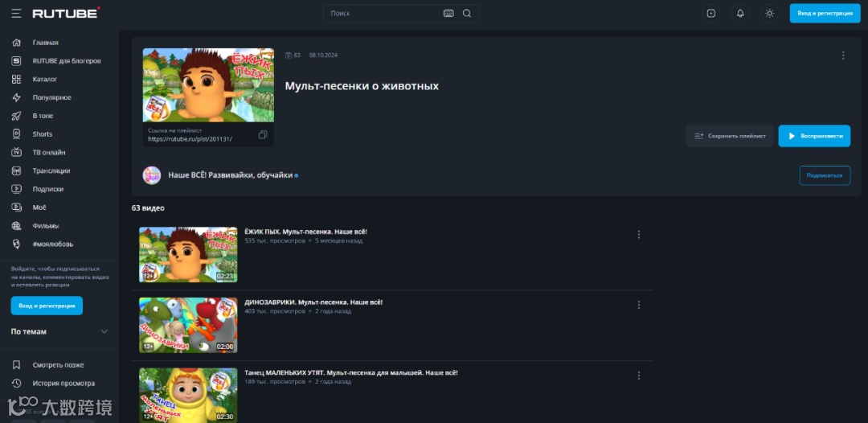Click the Моё icon

pyautogui.click(x=17, y=207)
